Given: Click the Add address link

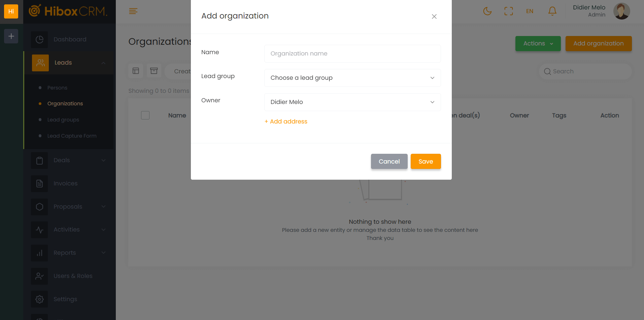Looking at the screenshot, I should coord(286,121).
